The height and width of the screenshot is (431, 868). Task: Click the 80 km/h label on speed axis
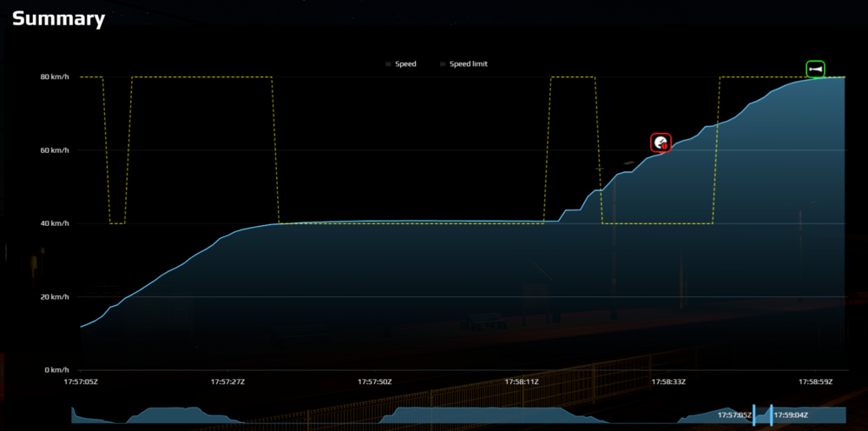[55, 77]
